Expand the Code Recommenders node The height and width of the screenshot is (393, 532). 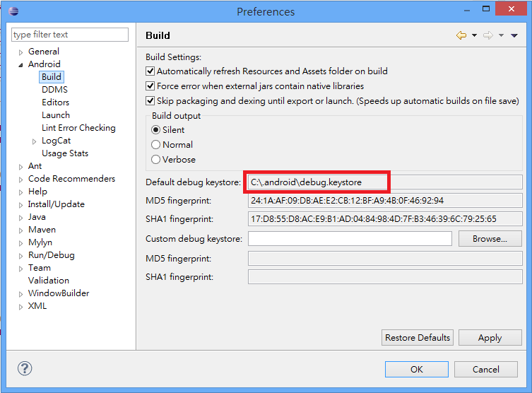click(20, 180)
